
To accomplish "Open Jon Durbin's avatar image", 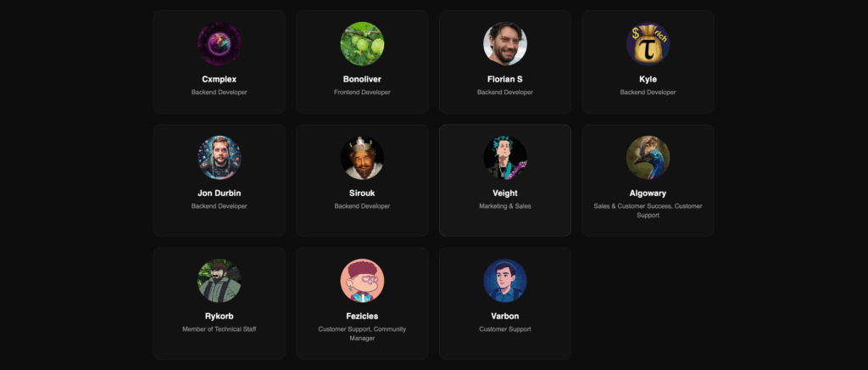I will tap(220, 158).
